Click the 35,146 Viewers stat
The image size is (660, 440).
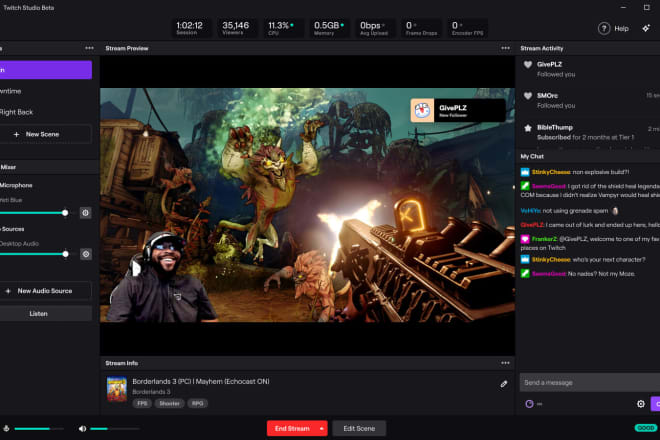click(235, 28)
